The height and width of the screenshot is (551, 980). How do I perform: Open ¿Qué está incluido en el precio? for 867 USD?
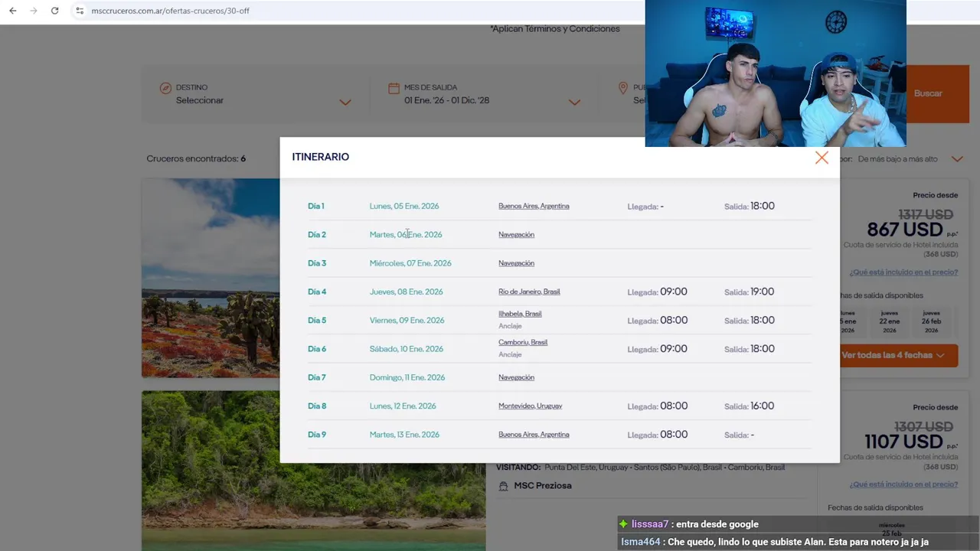tap(903, 272)
